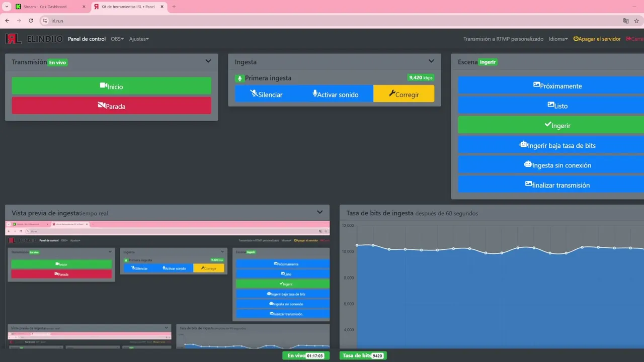Click the Primera ingesta label
This screenshot has height=362, width=644.
pyautogui.click(x=268, y=78)
